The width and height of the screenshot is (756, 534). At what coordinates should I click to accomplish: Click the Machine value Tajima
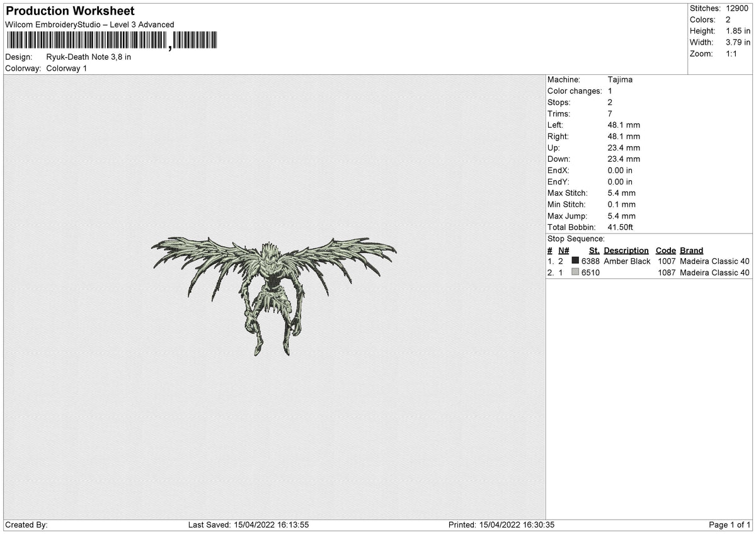(x=620, y=80)
